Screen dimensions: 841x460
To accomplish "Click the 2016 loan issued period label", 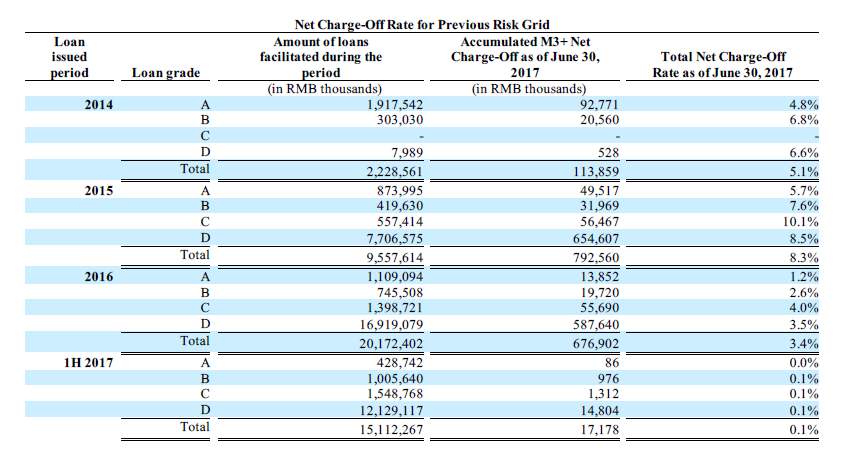I will [71, 276].
